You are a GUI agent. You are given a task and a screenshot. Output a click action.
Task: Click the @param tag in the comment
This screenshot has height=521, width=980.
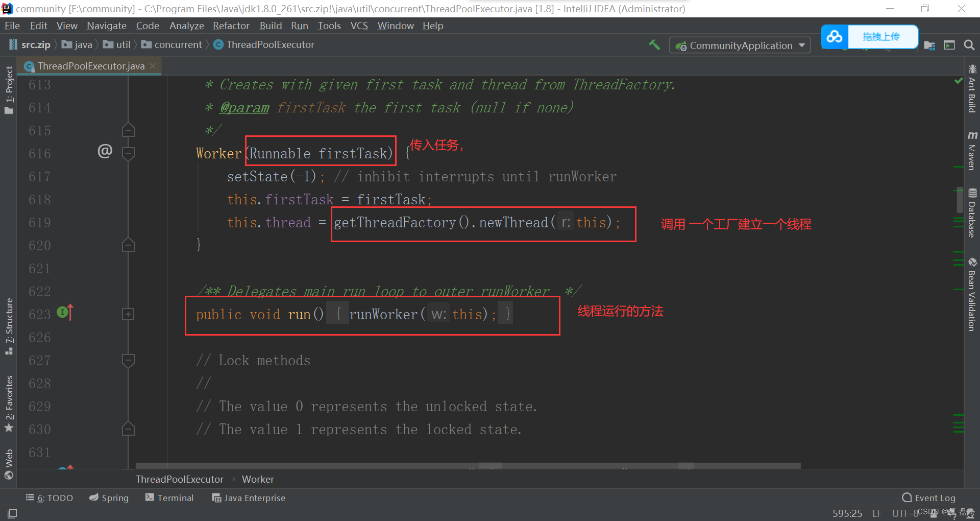click(x=244, y=107)
